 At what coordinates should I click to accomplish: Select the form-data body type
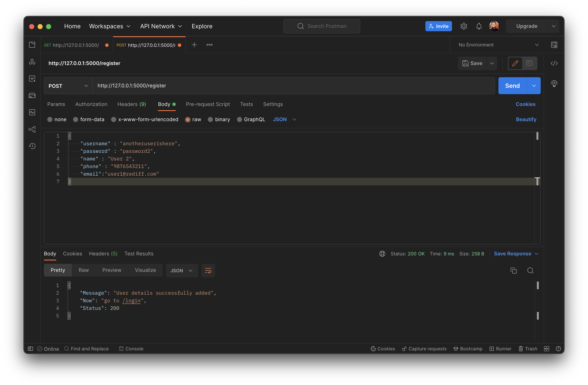pyautogui.click(x=89, y=119)
